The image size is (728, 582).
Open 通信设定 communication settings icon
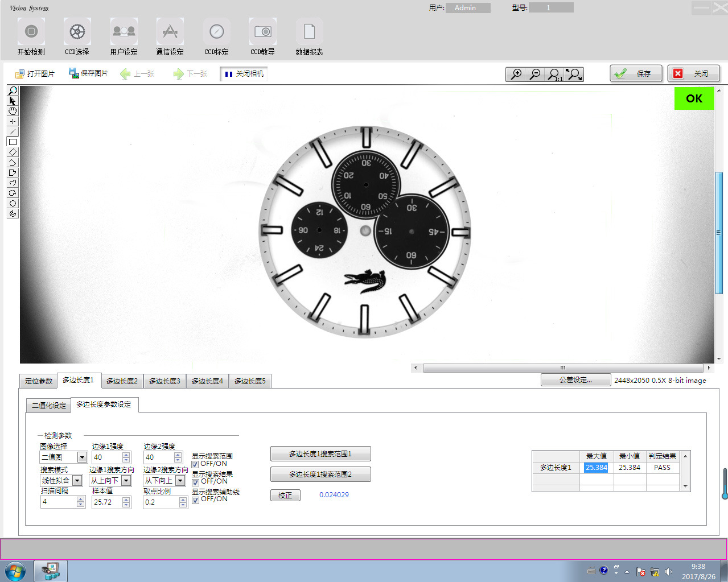tap(170, 32)
